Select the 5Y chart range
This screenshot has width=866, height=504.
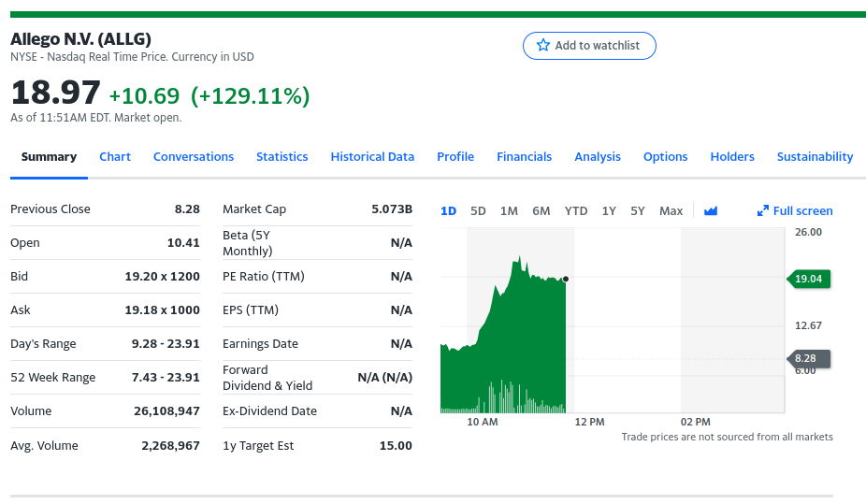click(638, 211)
